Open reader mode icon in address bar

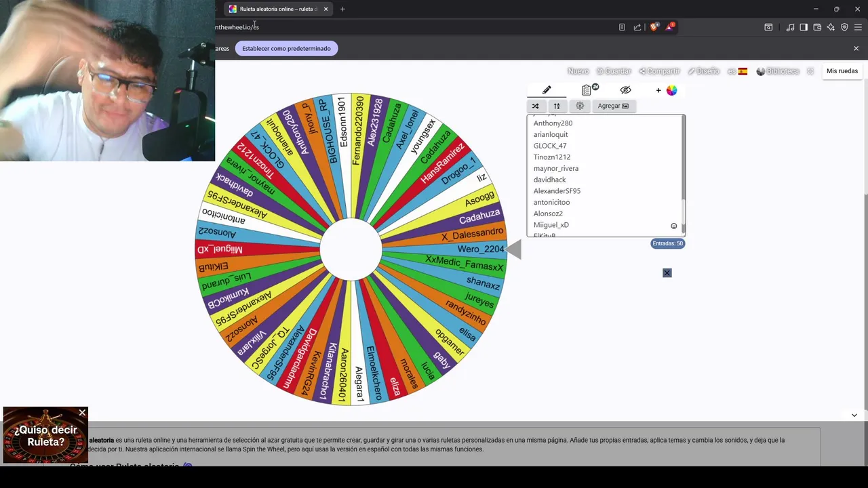(622, 27)
